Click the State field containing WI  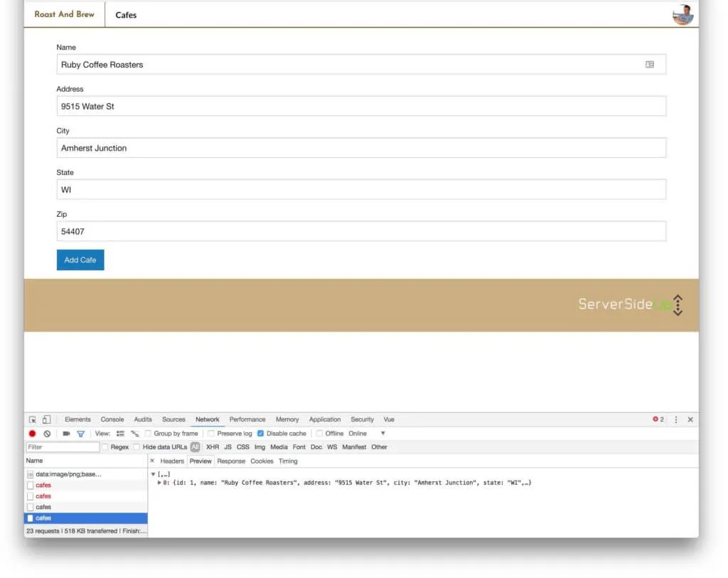[361, 189]
